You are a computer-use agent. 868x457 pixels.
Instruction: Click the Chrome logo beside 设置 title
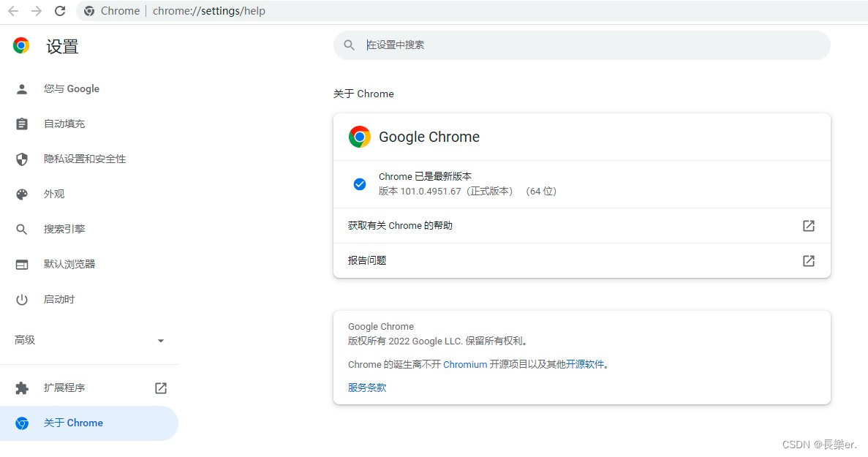[x=22, y=45]
